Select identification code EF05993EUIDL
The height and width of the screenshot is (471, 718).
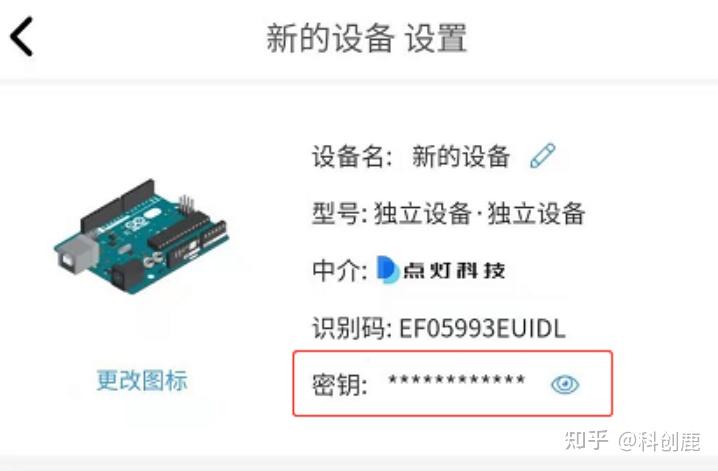tap(483, 328)
